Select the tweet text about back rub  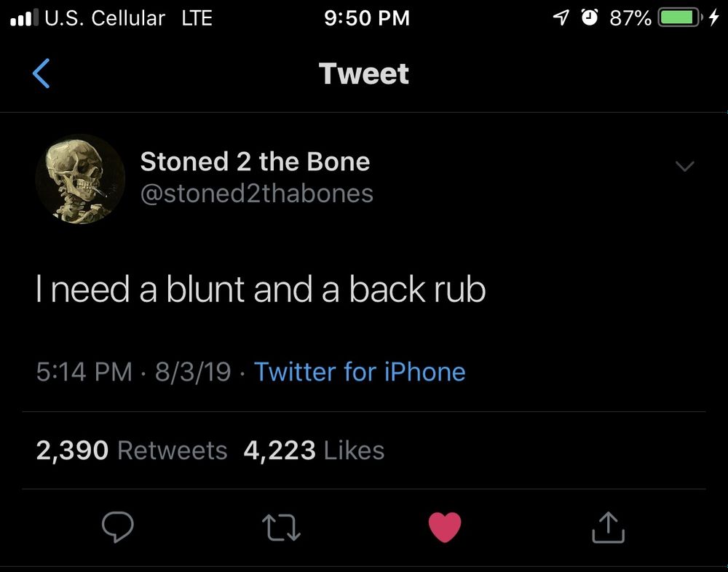[x=261, y=290]
